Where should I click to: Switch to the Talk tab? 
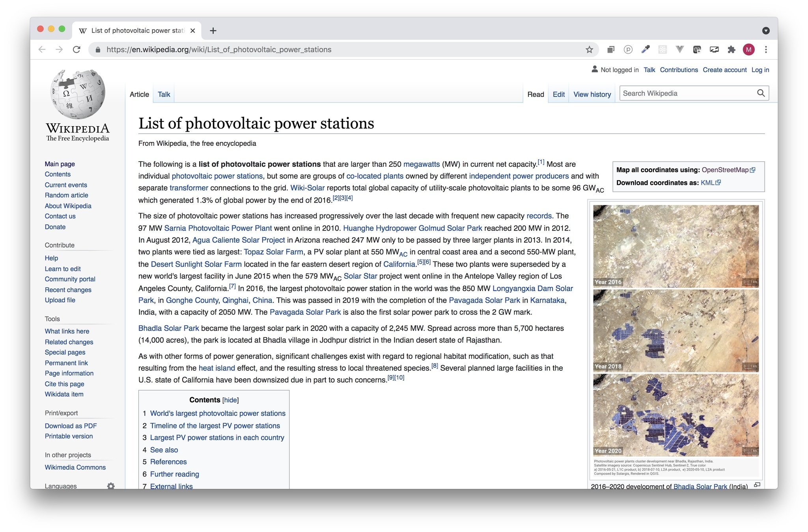164,95
